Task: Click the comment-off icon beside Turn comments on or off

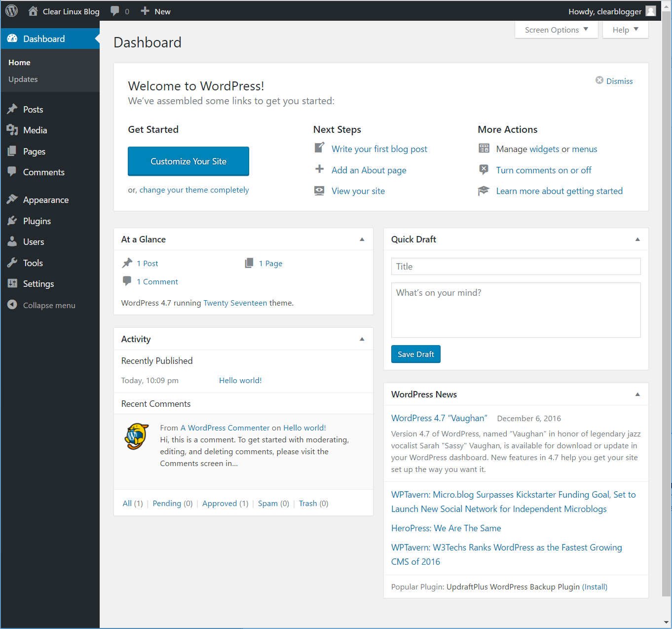Action: coord(484,169)
